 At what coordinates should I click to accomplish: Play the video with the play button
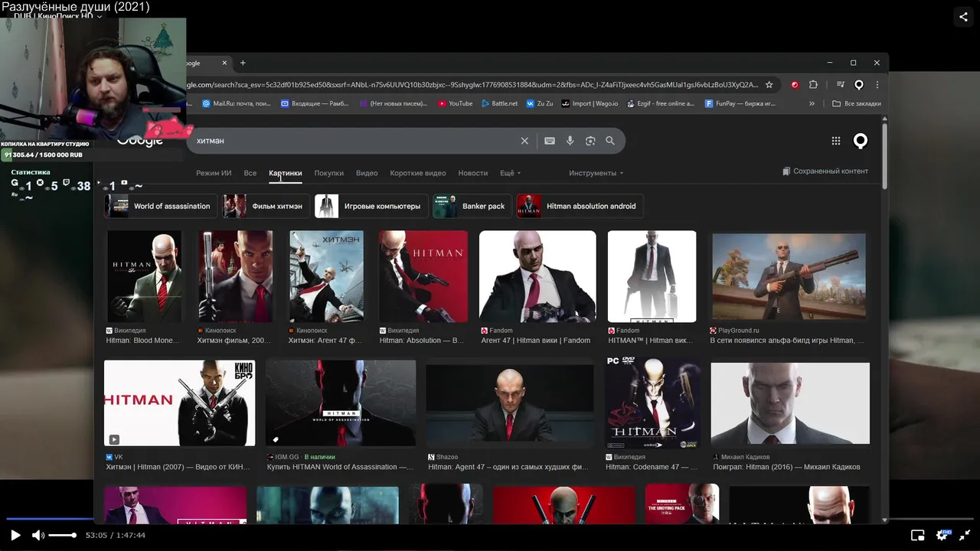point(15,535)
